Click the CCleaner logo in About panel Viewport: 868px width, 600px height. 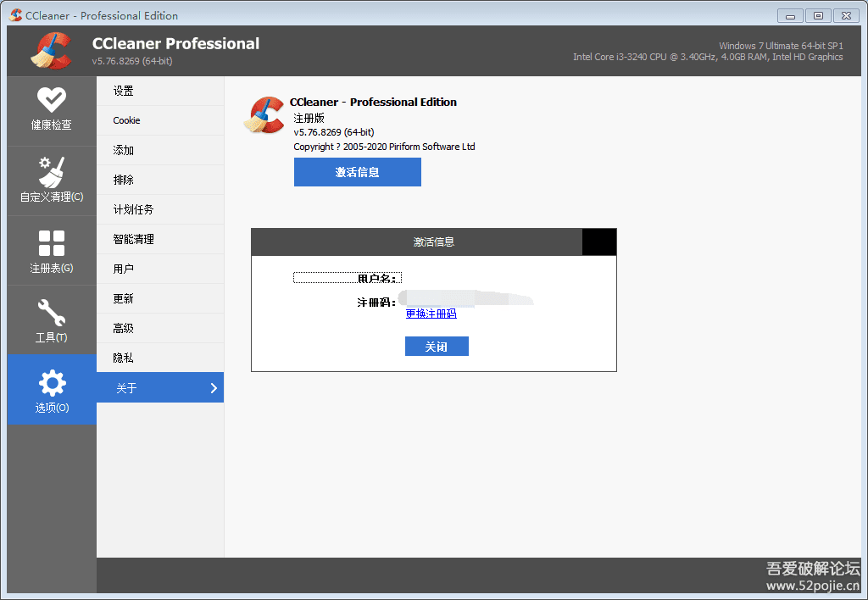tap(264, 114)
